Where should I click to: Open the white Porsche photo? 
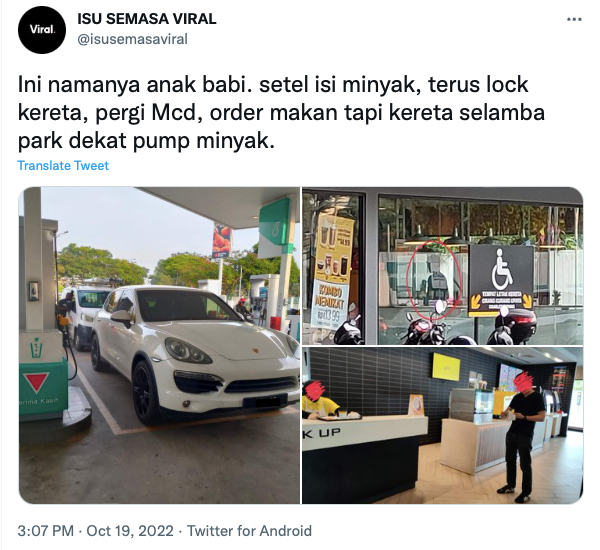pyautogui.click(x=159, y=345)
